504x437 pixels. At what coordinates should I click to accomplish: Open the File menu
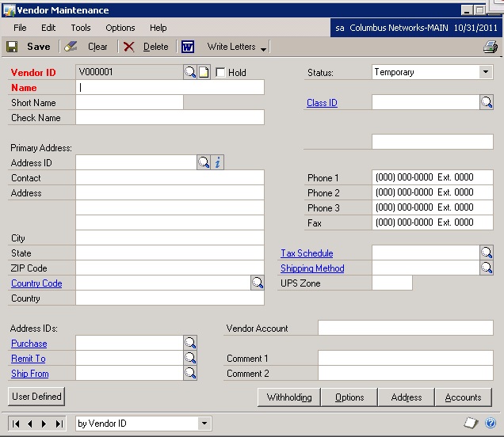pyautogui.click(x=20, y=28)
